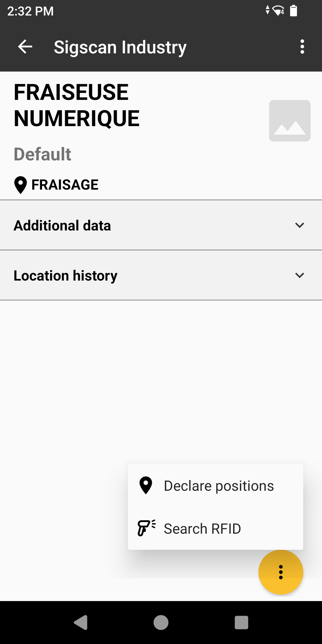Screen dimensions: 322x644
Task: Expand the Additional data chevron
Action: coord(300,225)
